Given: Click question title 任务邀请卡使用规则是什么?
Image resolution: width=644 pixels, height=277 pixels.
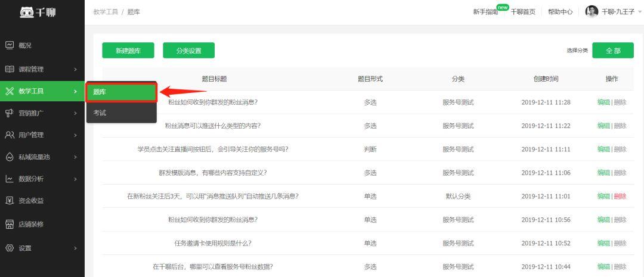Looking at the screenshot, I should tap(213, 243).
